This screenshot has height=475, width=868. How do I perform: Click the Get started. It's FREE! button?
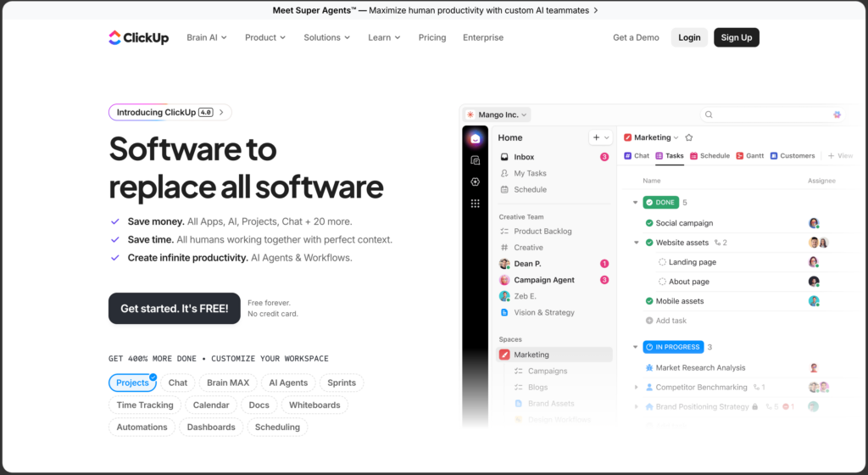tap(175, 309)
